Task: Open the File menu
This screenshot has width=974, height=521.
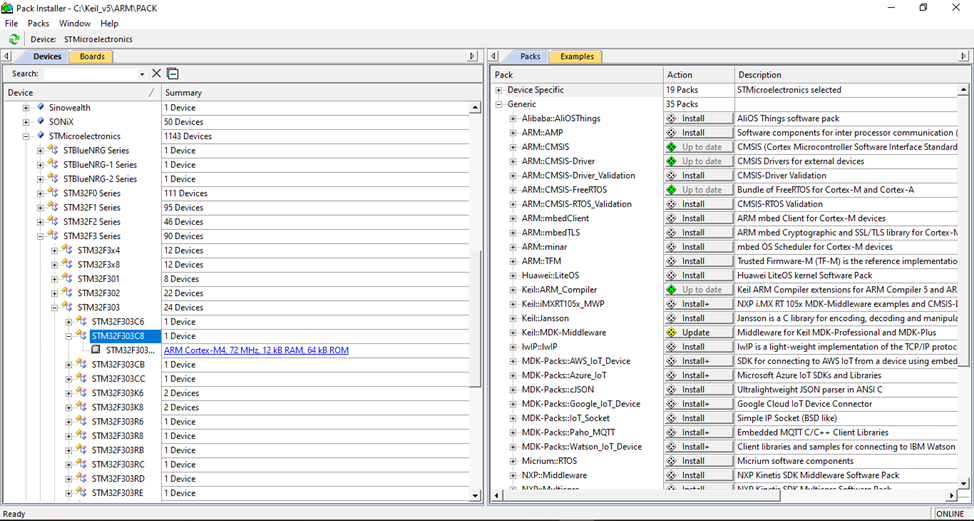Action: point(11,24)
